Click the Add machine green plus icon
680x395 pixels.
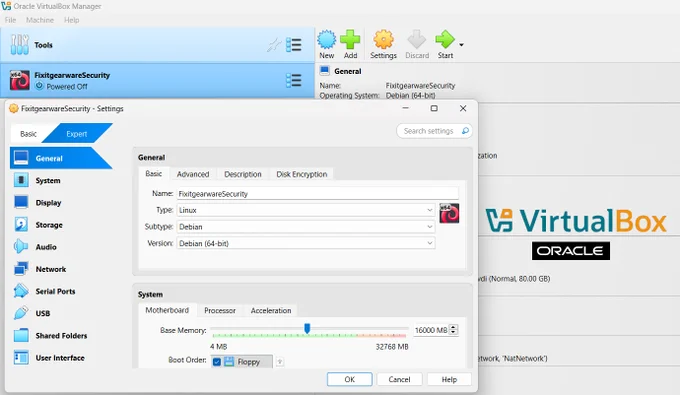coord(350,40)
